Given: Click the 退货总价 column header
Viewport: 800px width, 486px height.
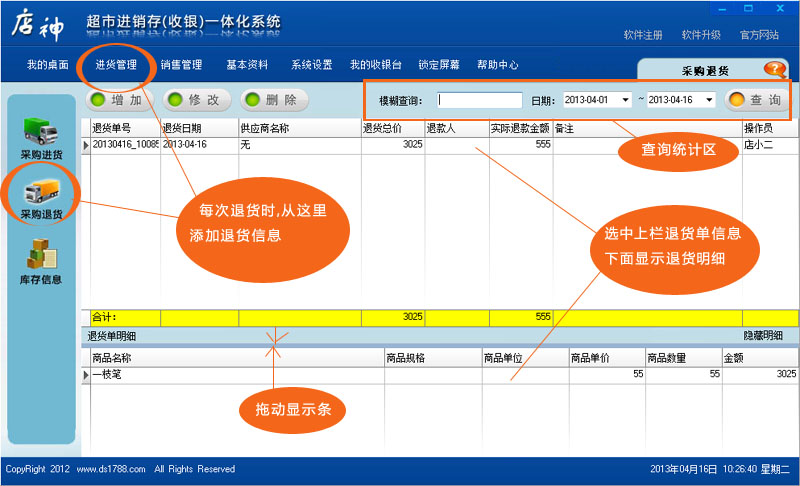Looking at the screenshot, I should [393, 129].
